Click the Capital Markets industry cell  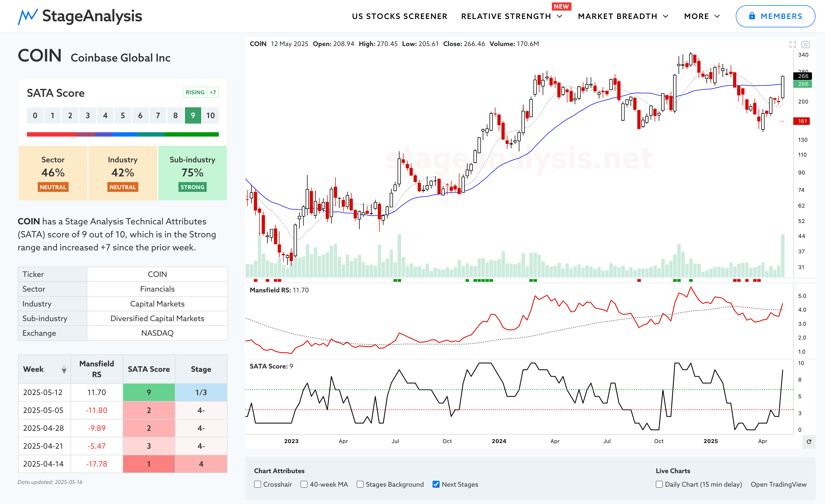pyautogui.click(x=157, y=304)
